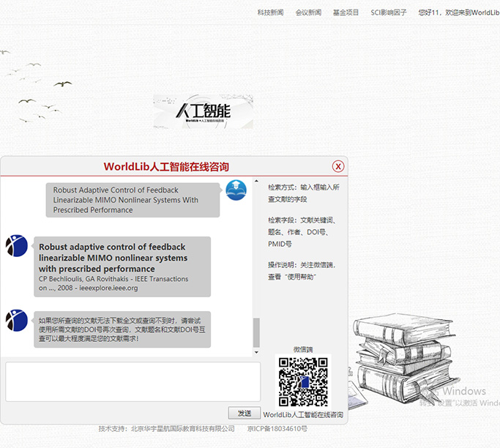This screenshot has height=448, width=500.
Task: Select 基金项目 in the top navigation
Action: [346, 12]
